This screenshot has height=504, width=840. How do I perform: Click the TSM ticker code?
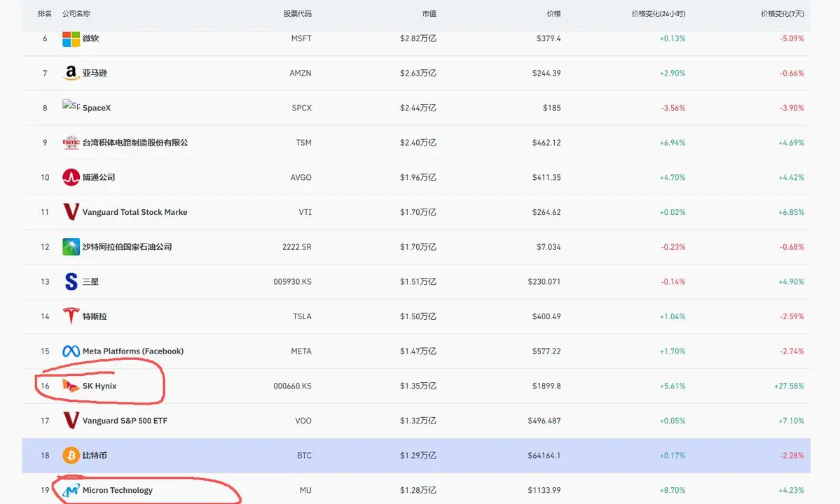point(304,143)
